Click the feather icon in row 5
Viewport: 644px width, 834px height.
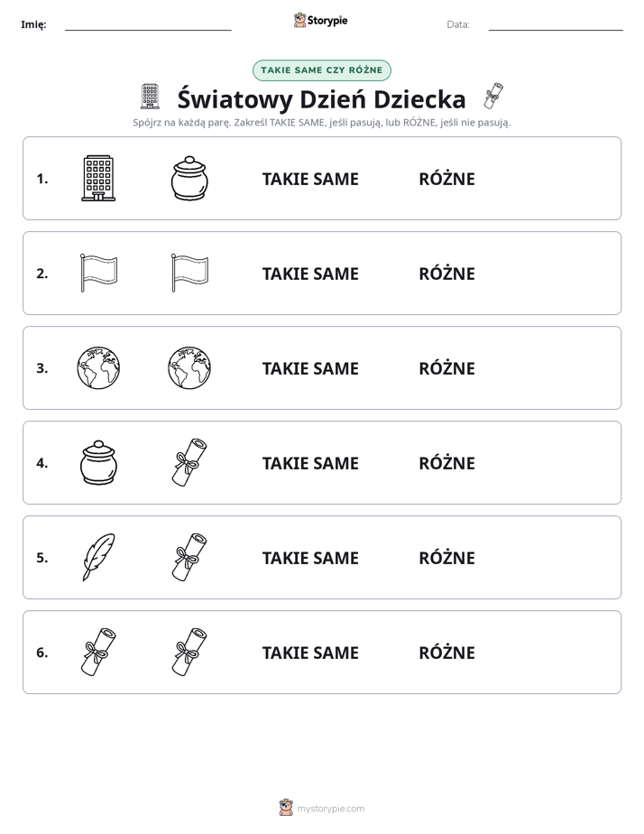(99, 557)
